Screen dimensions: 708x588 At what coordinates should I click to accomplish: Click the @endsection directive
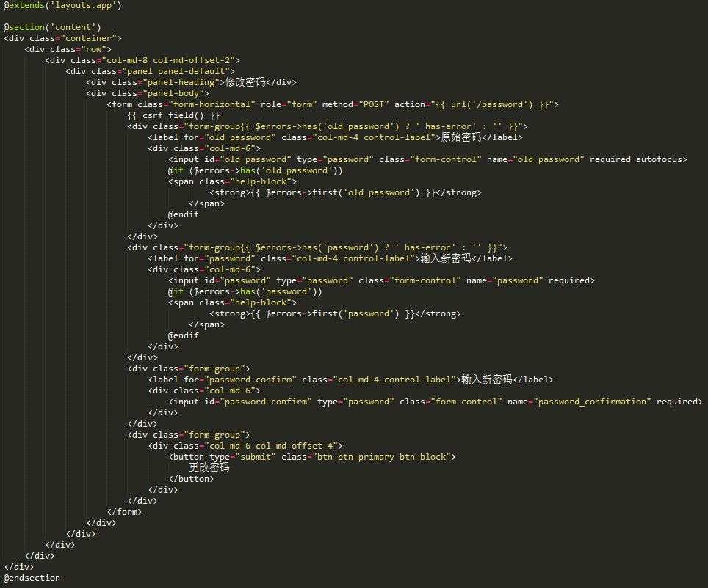(x=32, y=578)
